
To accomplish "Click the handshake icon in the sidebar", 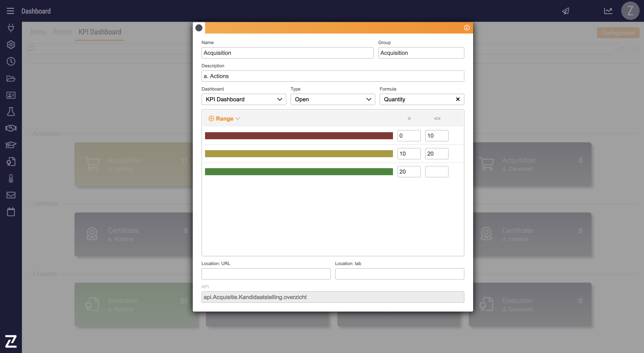I will pos(11,128).
